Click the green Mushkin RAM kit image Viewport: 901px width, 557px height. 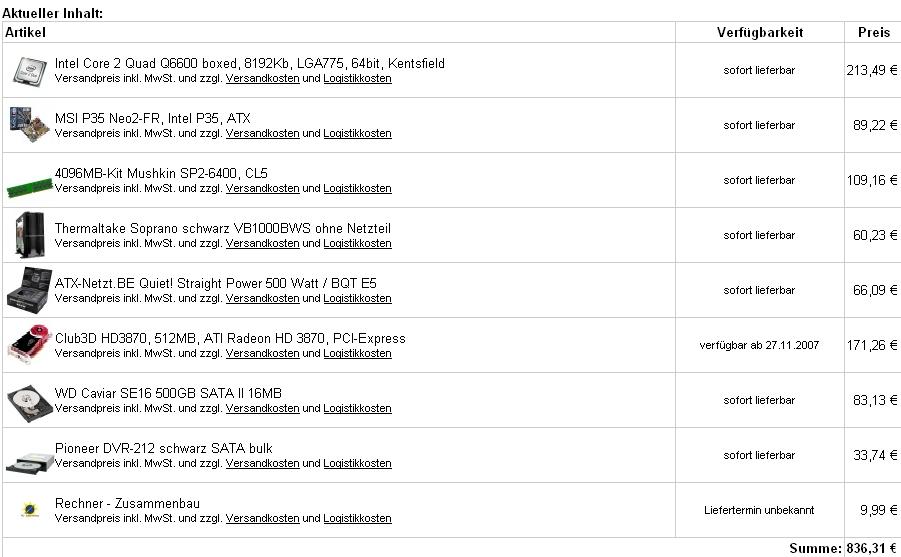(29, 187)
